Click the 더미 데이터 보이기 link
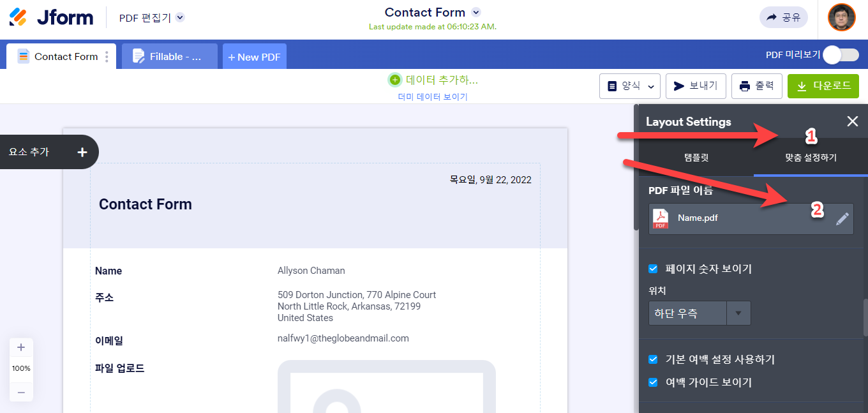Screen dimensions: 868x413 coord(433,97)
